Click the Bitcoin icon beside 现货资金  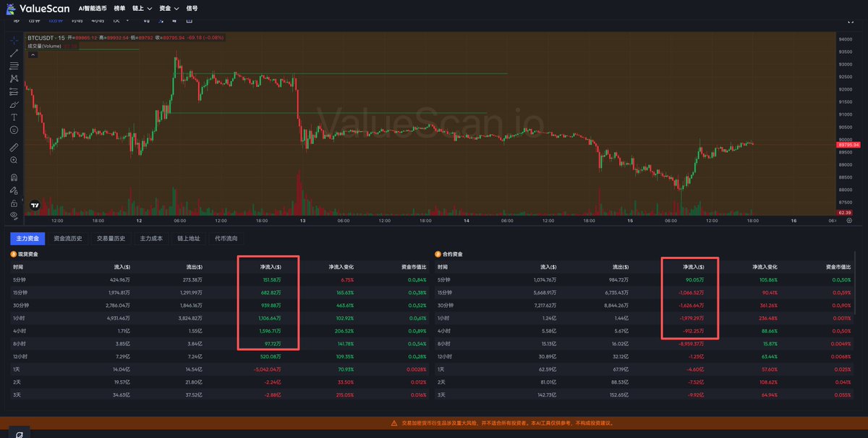(x=13, y=255)
